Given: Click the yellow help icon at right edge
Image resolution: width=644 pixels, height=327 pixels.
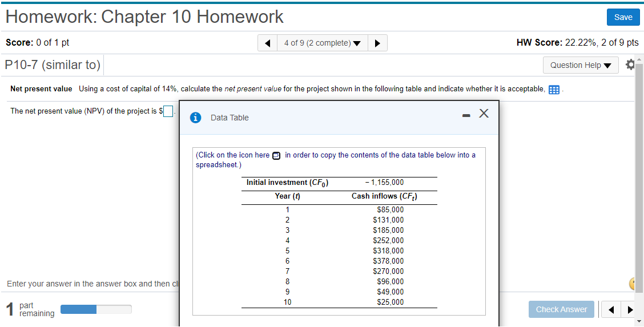Looking at the screenshot, I should tap(633, 283).
